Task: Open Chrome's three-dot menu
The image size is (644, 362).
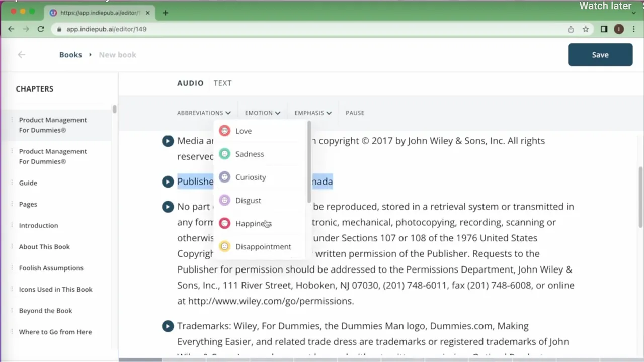Action: 634,29
